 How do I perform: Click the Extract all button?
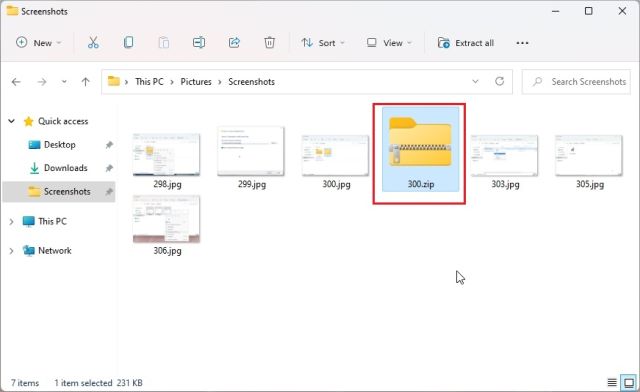[466, 42]
